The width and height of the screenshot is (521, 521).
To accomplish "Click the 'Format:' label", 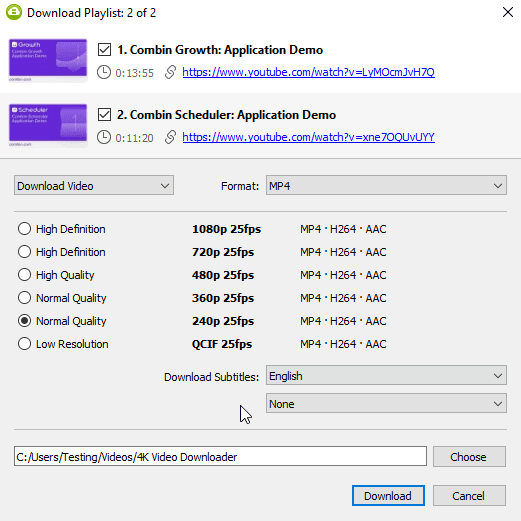I will coord(240,186).
